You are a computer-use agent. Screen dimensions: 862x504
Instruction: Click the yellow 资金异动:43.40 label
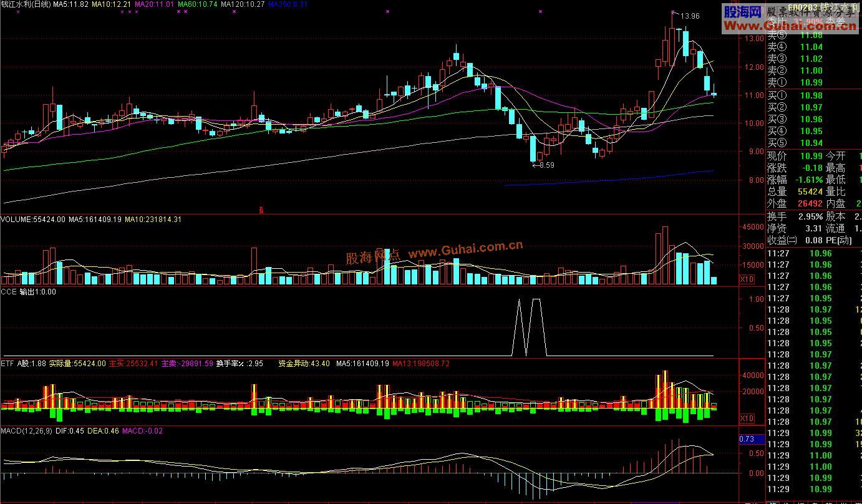(304, 363)
